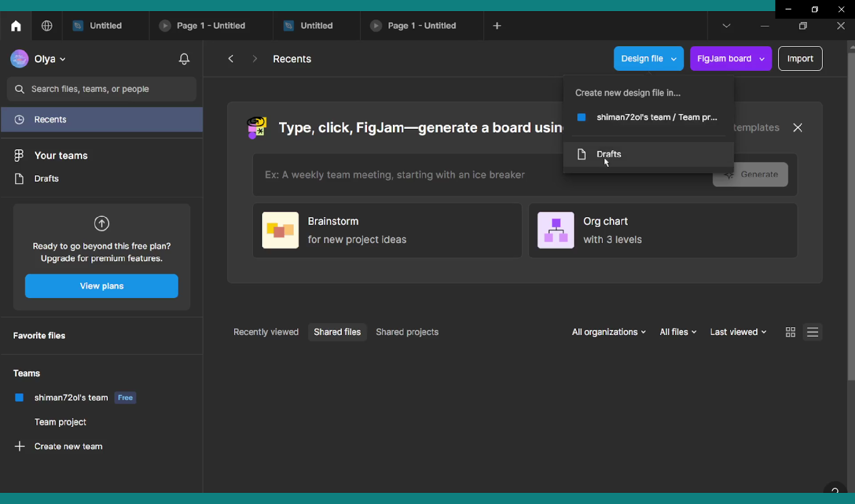Click the Recents page title
The height and width of the screenshot is (504, 855).
pos(292,59)
